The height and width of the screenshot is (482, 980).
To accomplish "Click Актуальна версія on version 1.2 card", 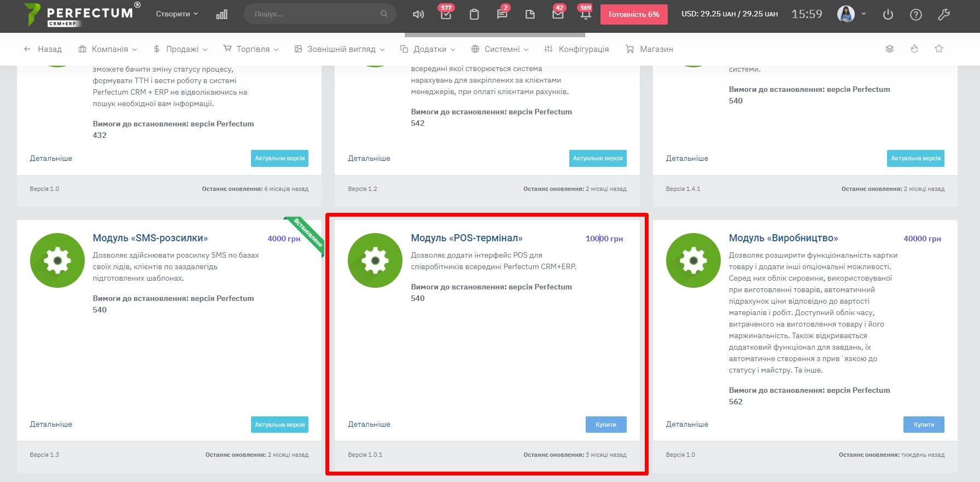I will 598,158.
